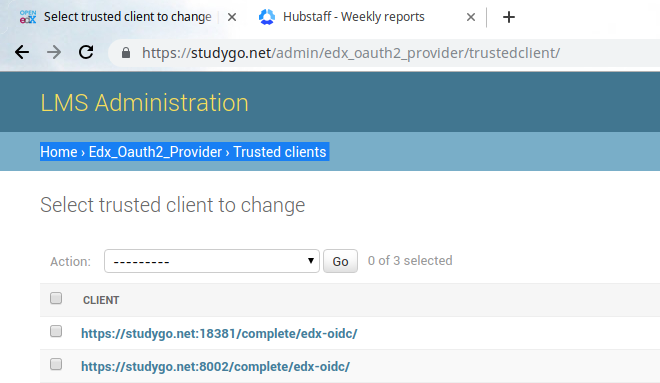Click the browser forward arrow
The height and width of the screenshot is (383, 660).
coord(54,53)
